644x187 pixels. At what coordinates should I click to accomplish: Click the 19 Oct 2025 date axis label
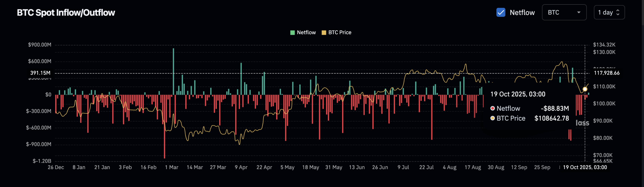tap(585, 167)
